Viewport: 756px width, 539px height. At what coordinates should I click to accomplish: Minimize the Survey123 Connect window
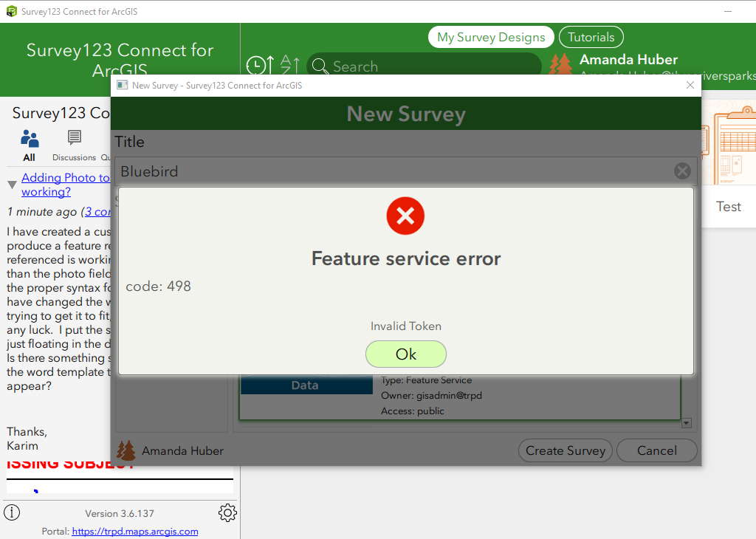(x=728, y=11)
